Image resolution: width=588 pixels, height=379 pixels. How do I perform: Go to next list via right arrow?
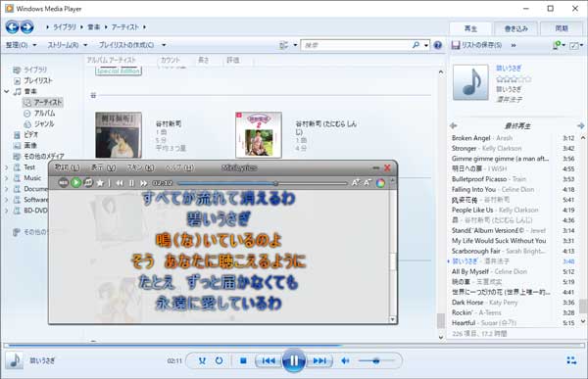(x=581, y=125)
